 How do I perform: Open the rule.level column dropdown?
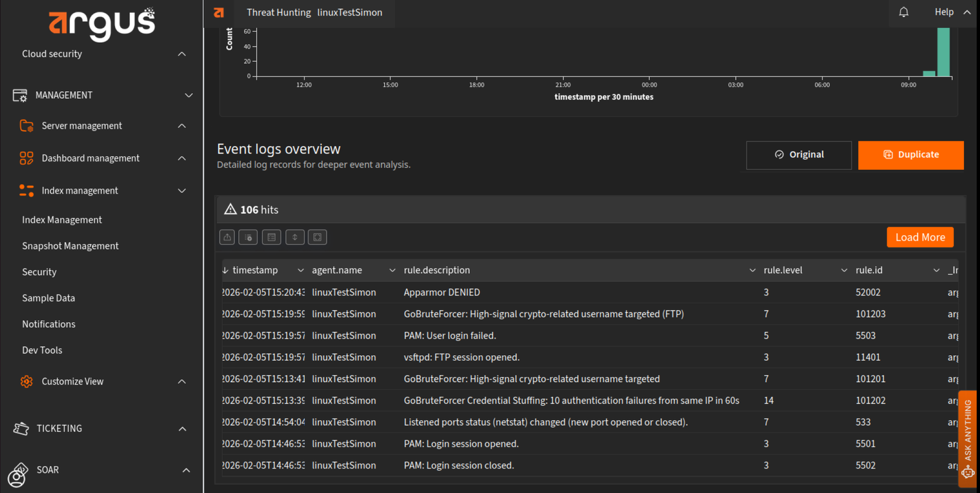[x=844, y=270]
